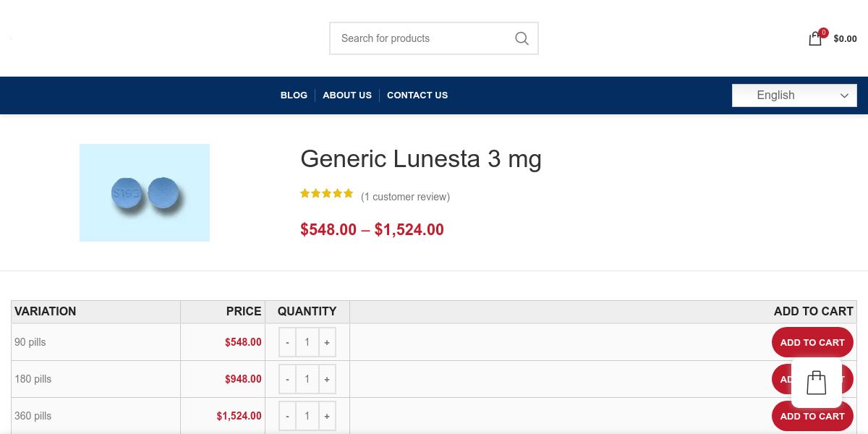This screenshot has height=434, width=868.
Task: Increase quantity for 180 pills
Action: pyautogui.click(x=327, y=379)
